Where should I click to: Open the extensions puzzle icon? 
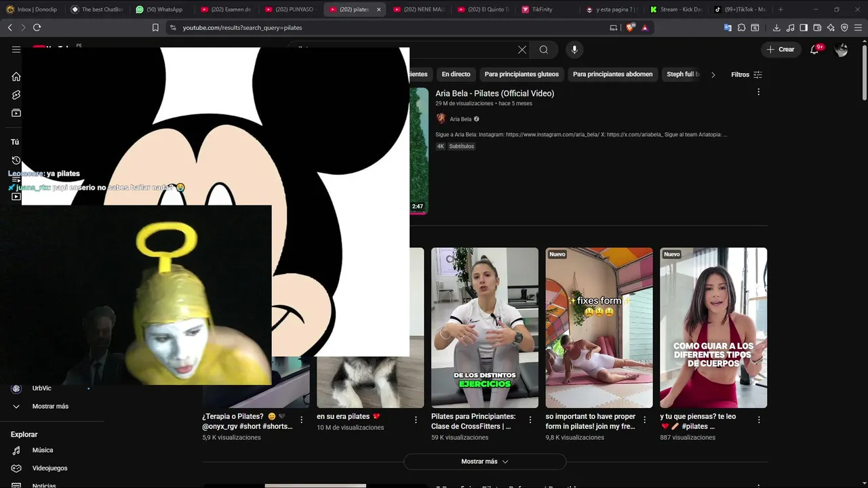tap(741, 28)
